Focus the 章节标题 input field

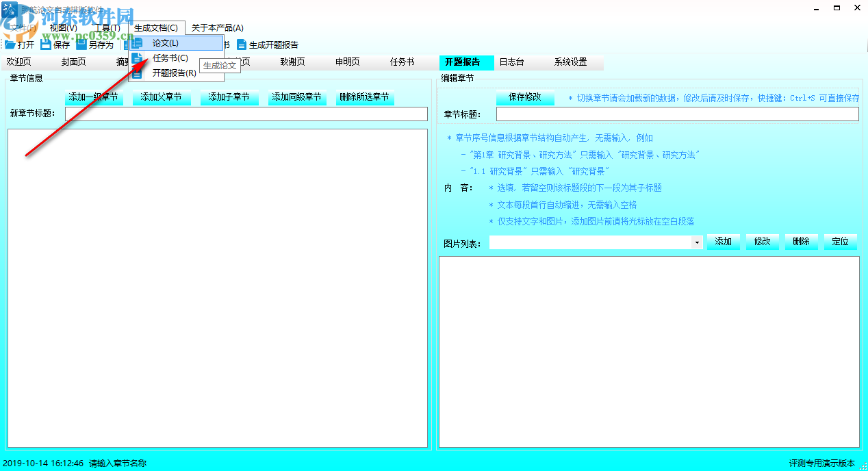coord(678,114)
